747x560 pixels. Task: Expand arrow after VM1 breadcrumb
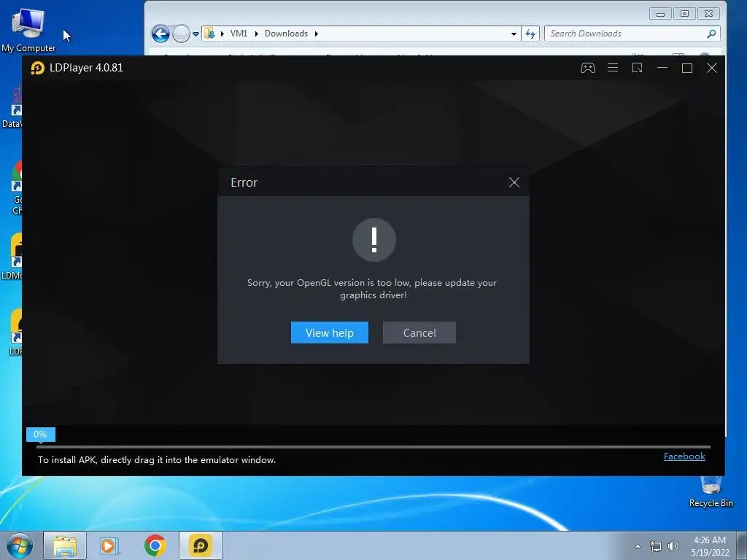point(256,34)
